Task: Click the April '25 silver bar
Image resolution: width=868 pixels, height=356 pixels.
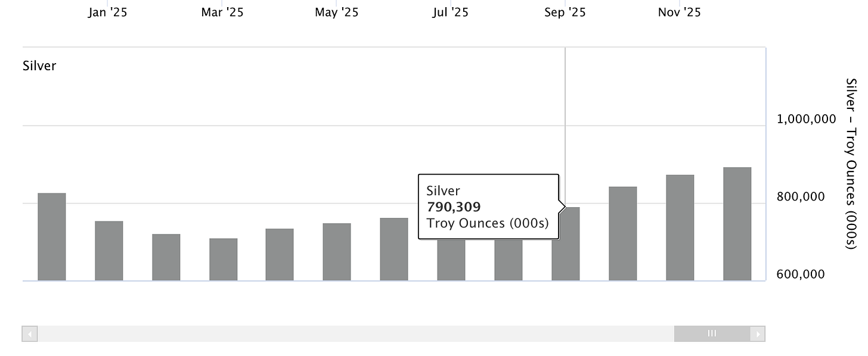Action: pyautogui.click(x=280, y=255)
